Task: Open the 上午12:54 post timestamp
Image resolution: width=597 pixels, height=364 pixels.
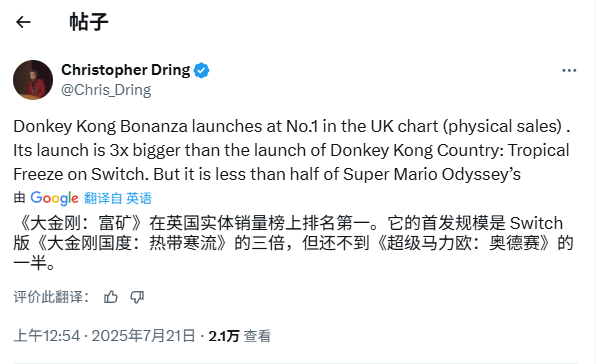Action: point(47,336)
